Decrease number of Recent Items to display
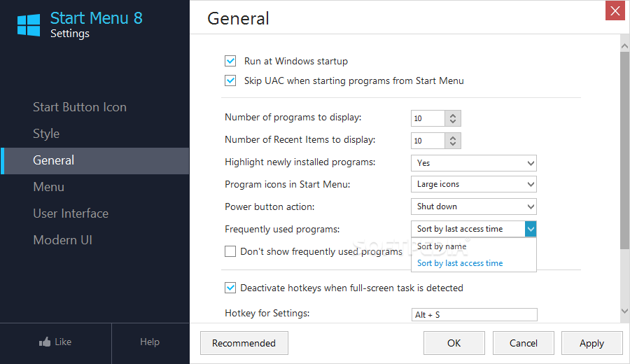Viewport: 630px width, 364px height. point(453,143)
